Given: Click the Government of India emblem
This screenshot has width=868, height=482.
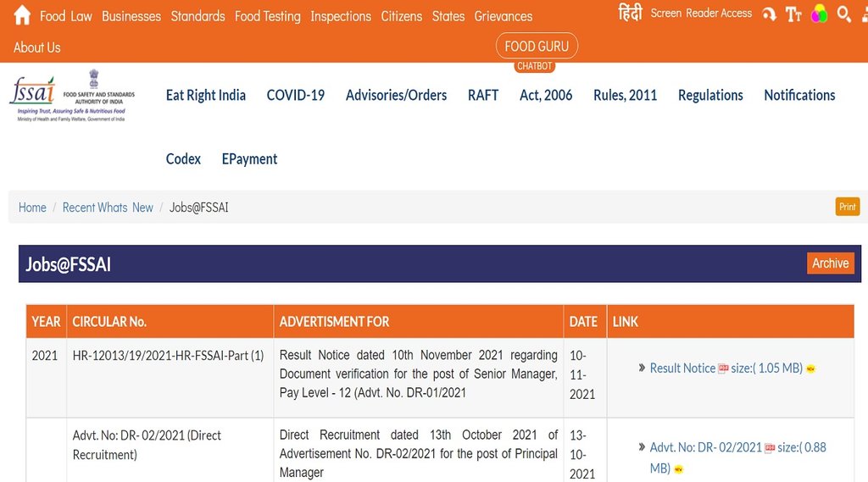Looking at the screenshot, I should point(93,79).
